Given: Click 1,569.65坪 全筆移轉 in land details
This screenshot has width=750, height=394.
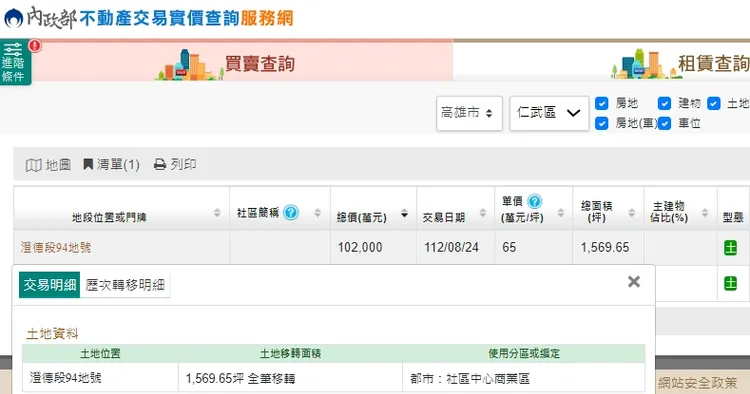Looking at the screenshot, I should pyautogui.click(x=240, y=379).
